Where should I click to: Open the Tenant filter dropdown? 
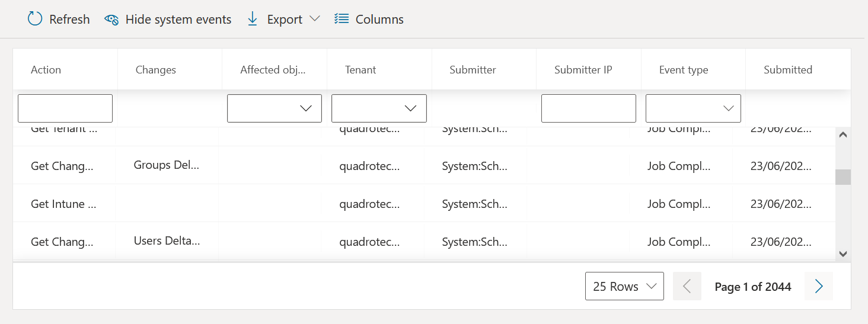(379, 108)
